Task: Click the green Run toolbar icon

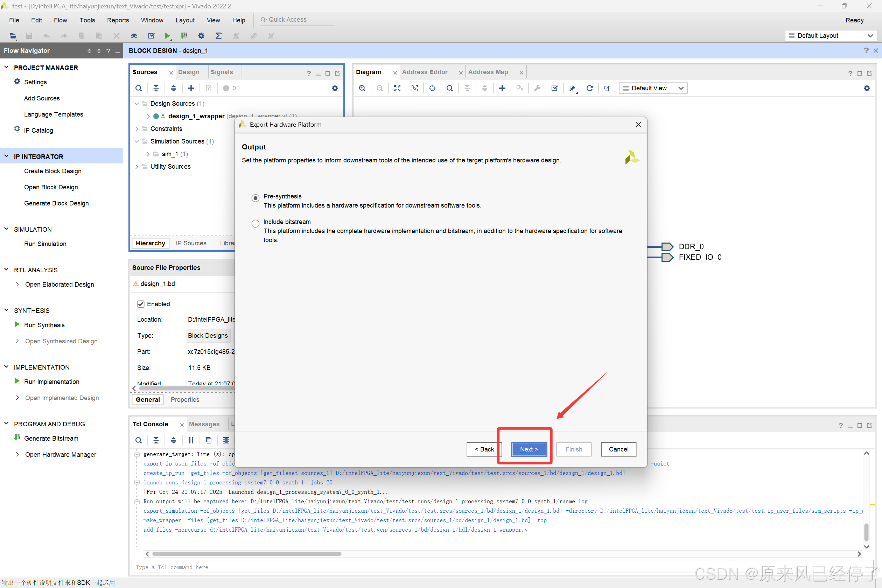Action: tap(167, 36)
